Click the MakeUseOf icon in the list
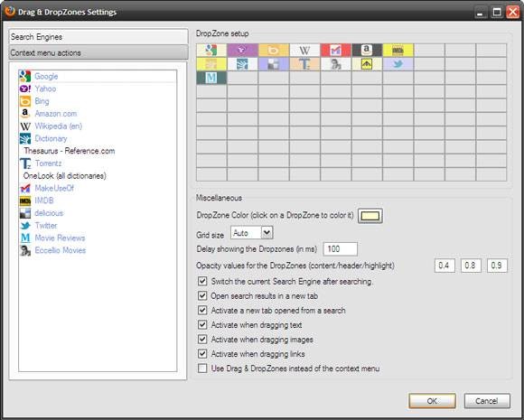Image resolution: width=524 pixels, height=420 pixels. (x=25, y=188)
